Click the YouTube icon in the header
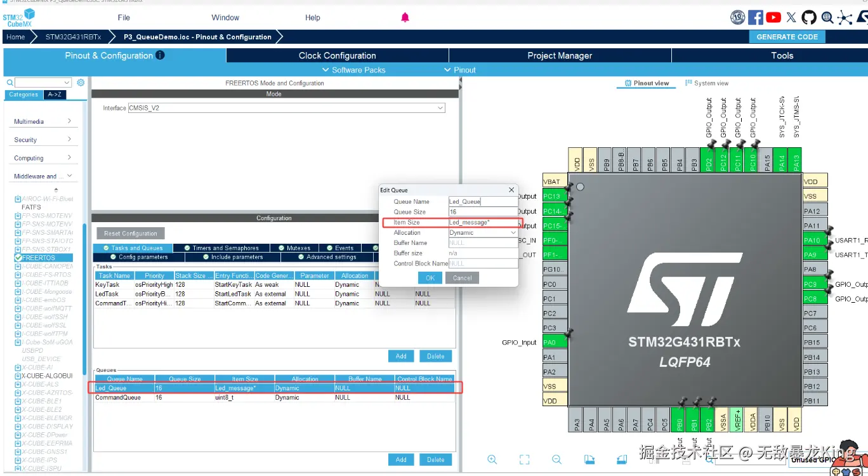Image resolution: width=868 pixels, height=476 pixels. [x=773, y=18]
